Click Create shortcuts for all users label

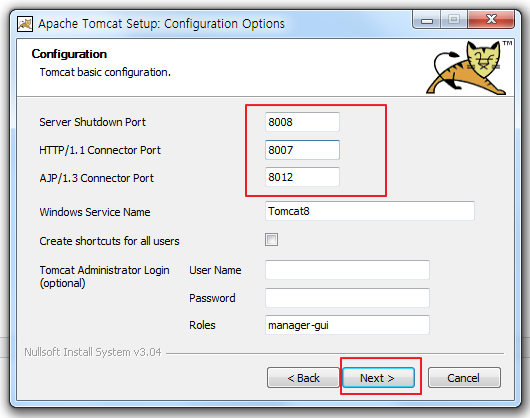tap(109, 241)
